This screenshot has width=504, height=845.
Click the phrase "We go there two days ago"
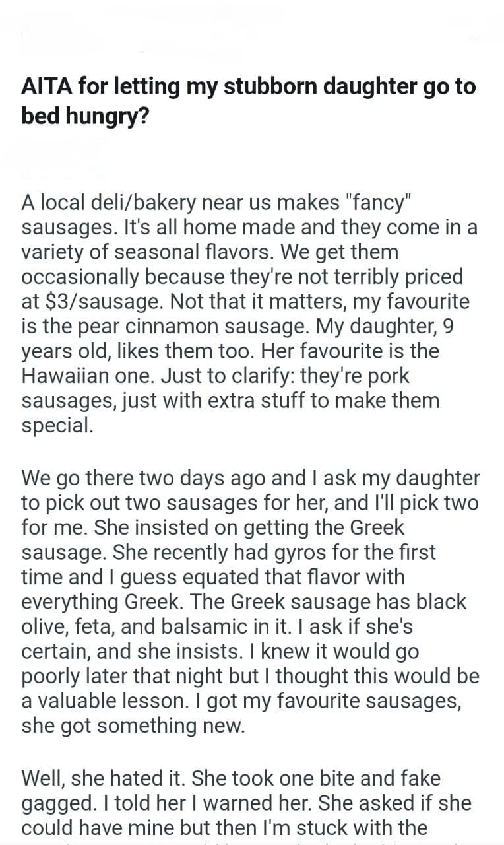click(x=146, y=479)
